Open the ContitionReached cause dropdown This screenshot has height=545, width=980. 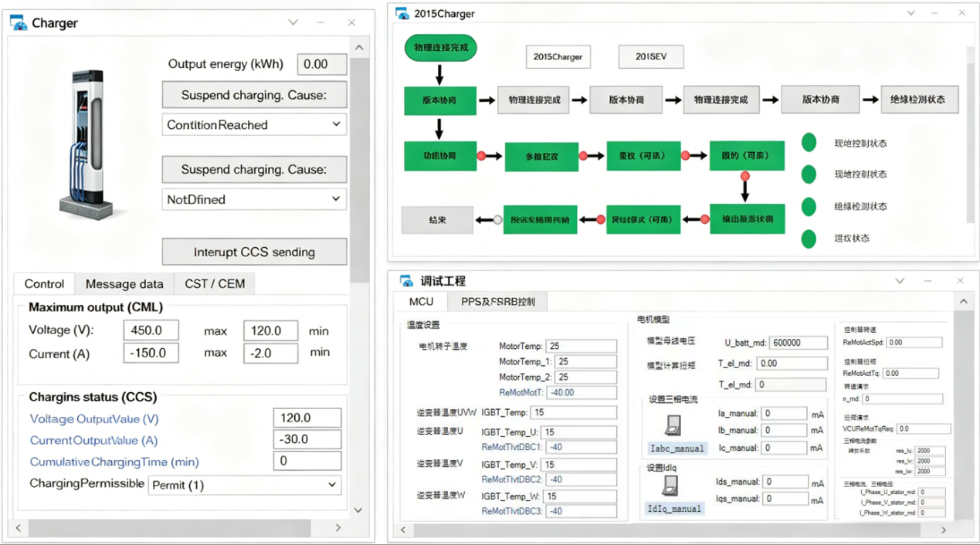coord(254,124)
